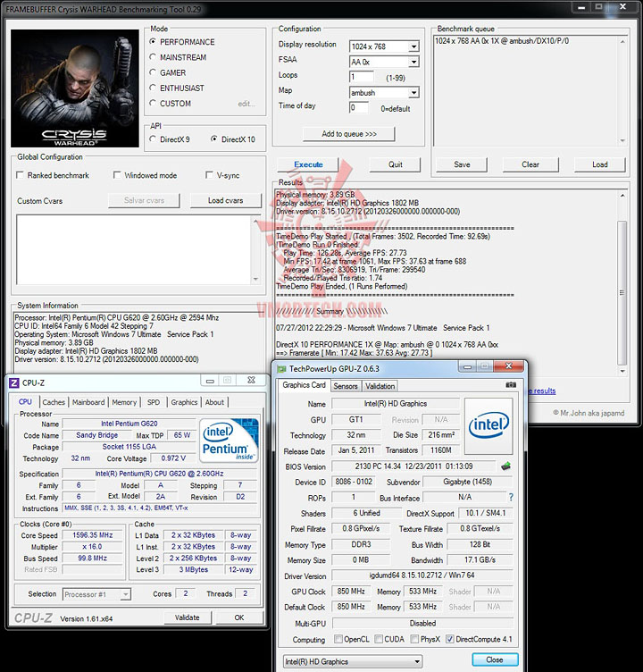Click the Intel logo in GPU-Z
643x672 pixels.
(x=489, y=425)
